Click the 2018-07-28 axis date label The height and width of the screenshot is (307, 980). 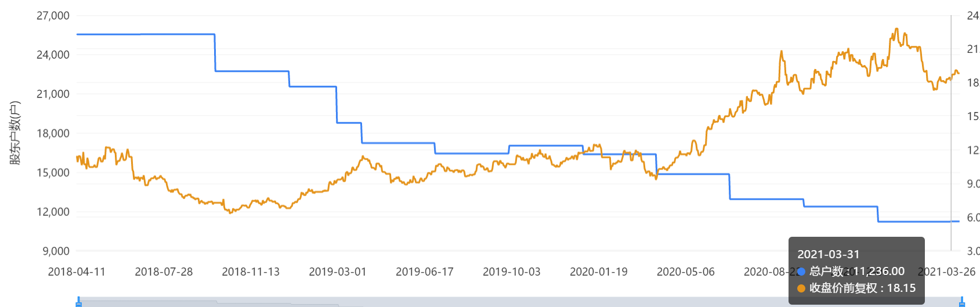tap(164, 272)
